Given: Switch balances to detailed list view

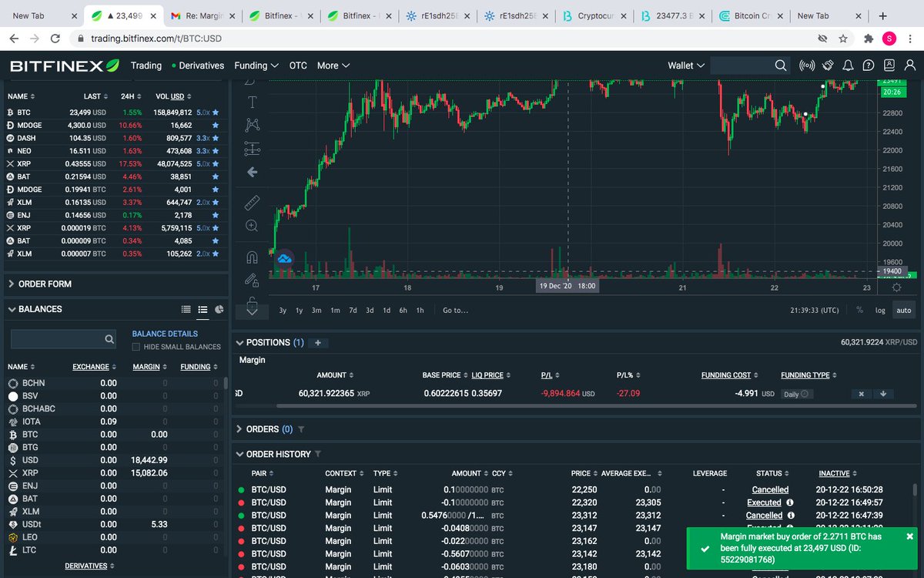Looking at the screenshot, I should point(203,310).
